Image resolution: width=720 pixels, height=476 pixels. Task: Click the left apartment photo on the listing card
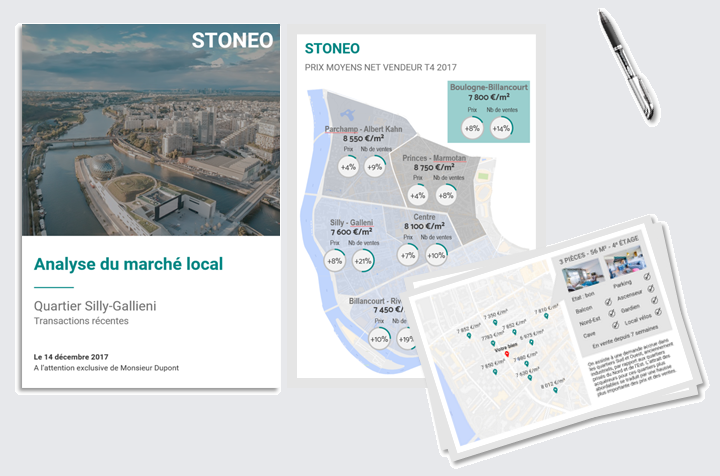pyautogui.click(x=583, y=274)
